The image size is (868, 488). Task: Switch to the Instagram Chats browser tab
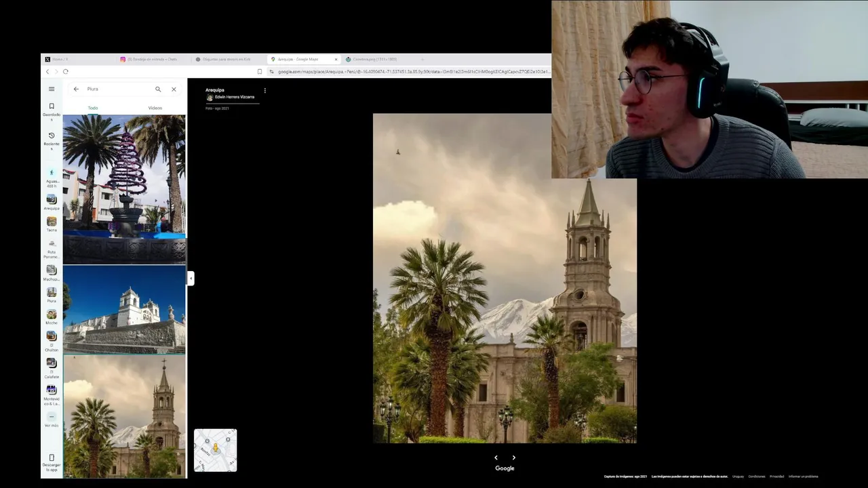point(153,59)
